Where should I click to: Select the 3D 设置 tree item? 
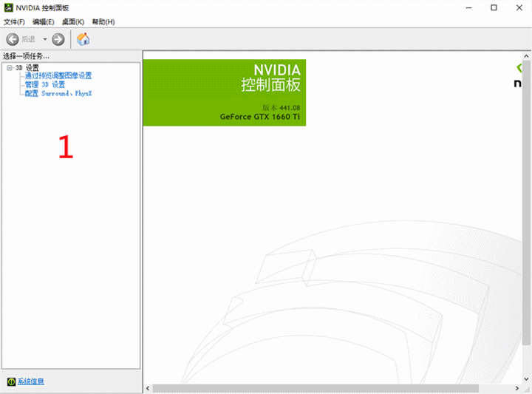[27, 68]
